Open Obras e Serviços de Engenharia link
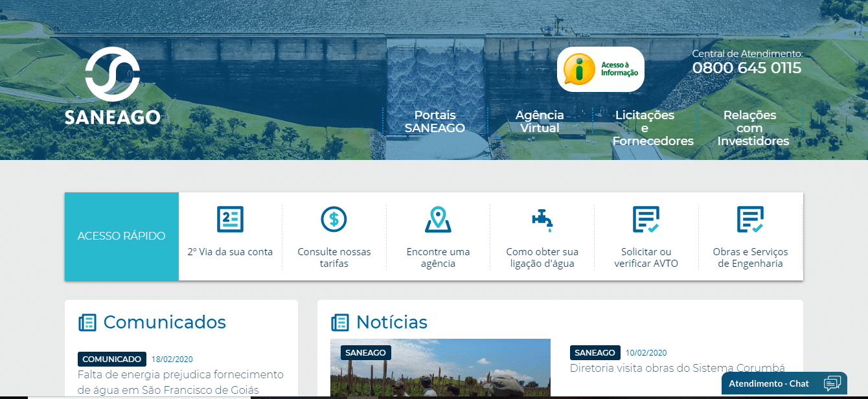The image size is (868, 399). (x=750, y=258)
